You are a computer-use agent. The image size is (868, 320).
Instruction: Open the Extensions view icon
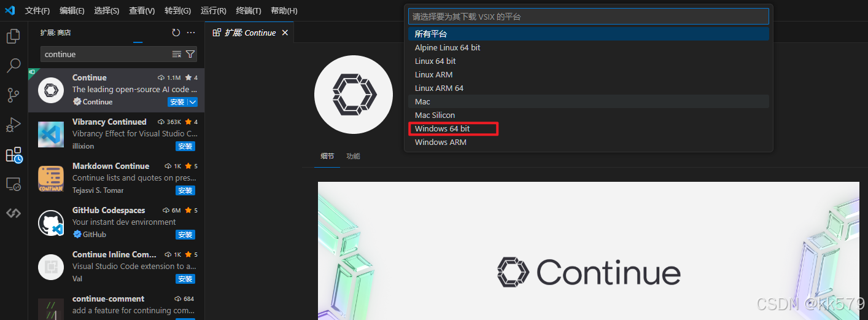[14, 155]
